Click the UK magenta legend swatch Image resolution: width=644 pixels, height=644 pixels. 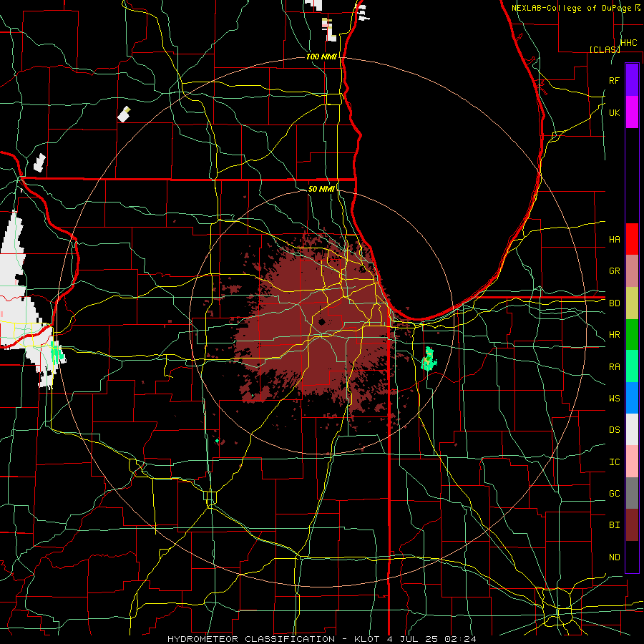pyautogui.click(x=632, y=112)
